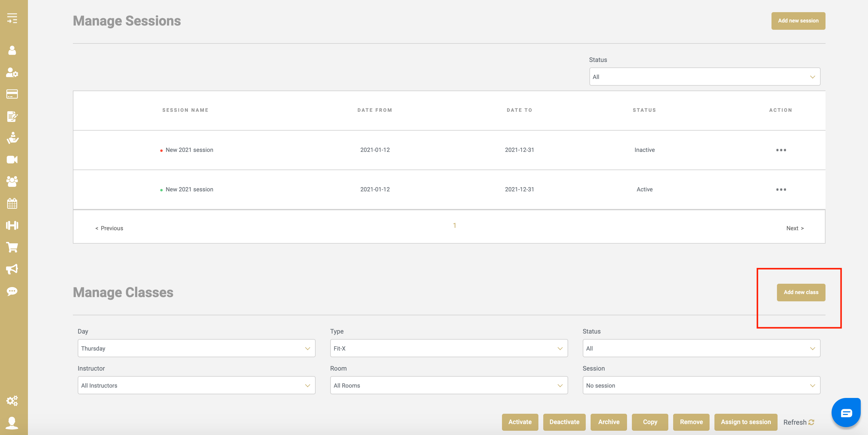Screen dimensions: 868x435
Task: Click 2021-12-31 date in the Active row
Action: [519, 190]
